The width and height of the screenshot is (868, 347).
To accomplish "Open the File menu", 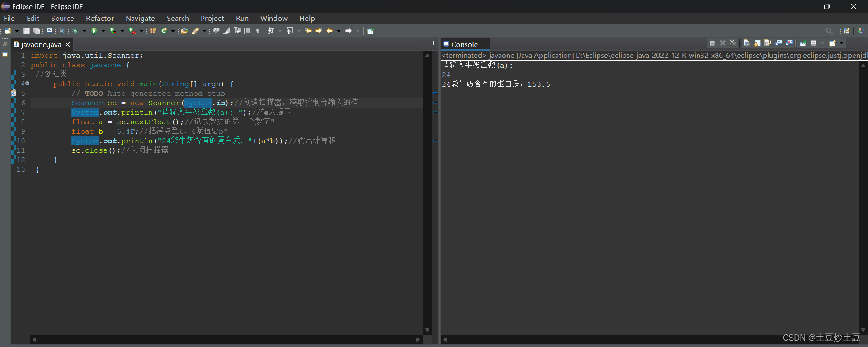I will [x=9, y=18].
